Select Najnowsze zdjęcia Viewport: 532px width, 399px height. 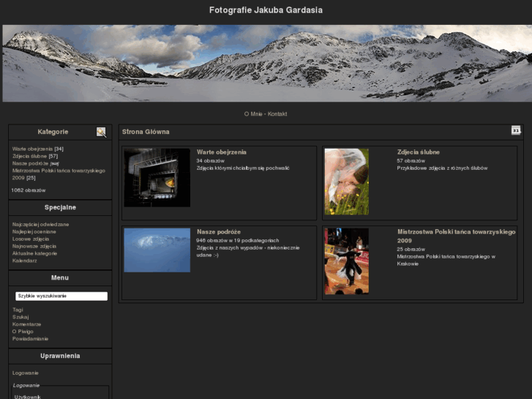click(34, 246)
